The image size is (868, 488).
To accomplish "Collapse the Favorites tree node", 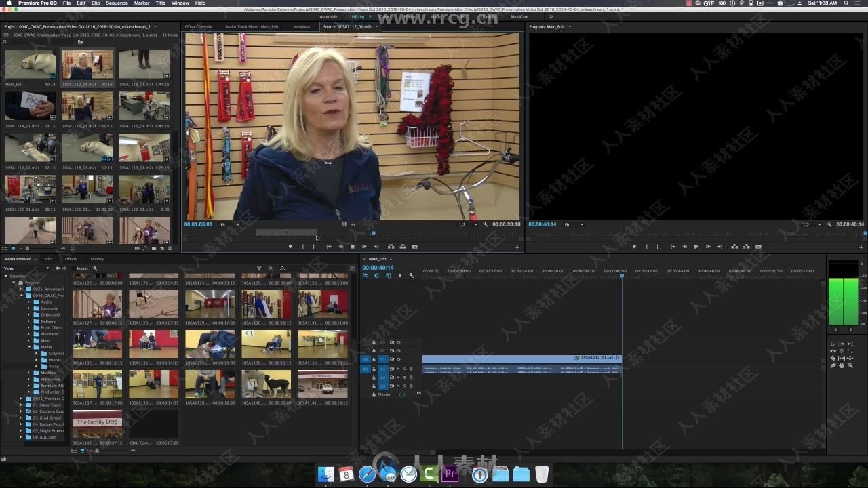I will (5, 276).
